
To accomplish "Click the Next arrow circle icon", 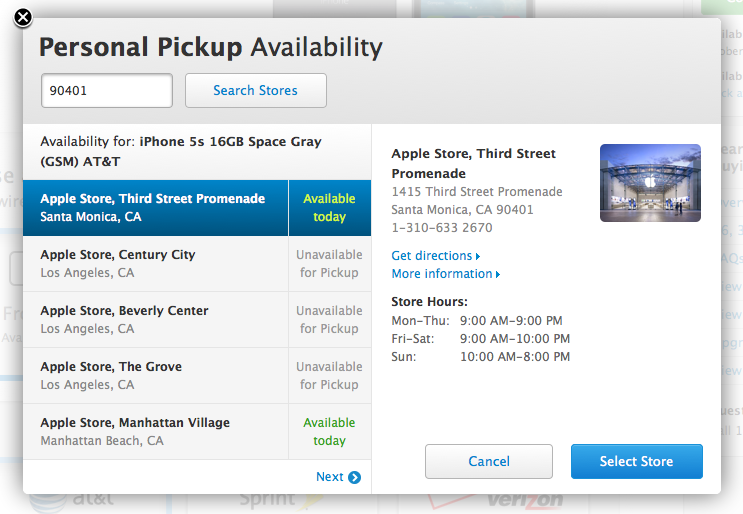I will 354,477.
